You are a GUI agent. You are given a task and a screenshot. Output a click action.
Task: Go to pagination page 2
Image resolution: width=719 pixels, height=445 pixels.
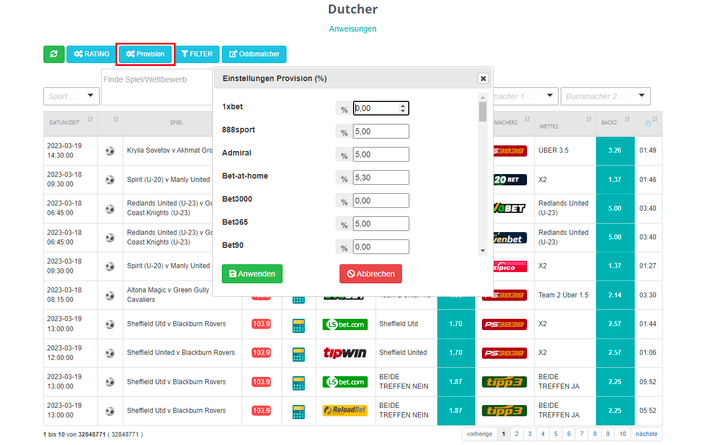[x=517, y=434]
